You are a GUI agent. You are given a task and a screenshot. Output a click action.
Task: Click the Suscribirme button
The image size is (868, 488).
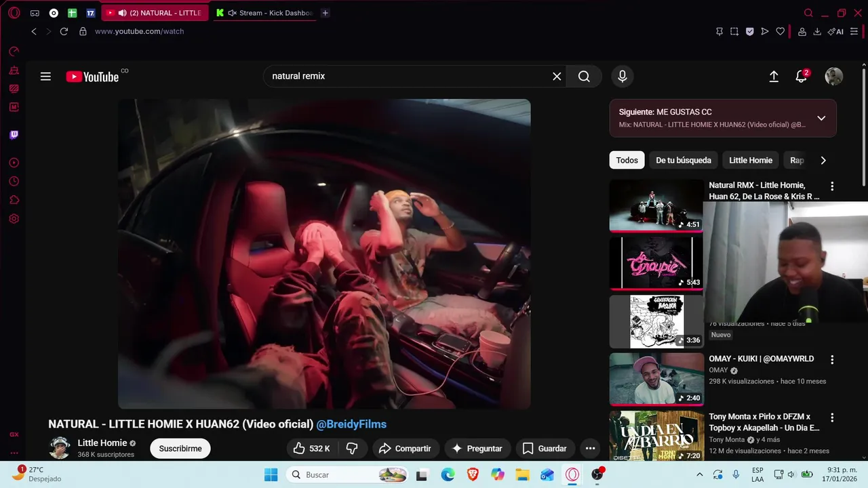(180, 449)
